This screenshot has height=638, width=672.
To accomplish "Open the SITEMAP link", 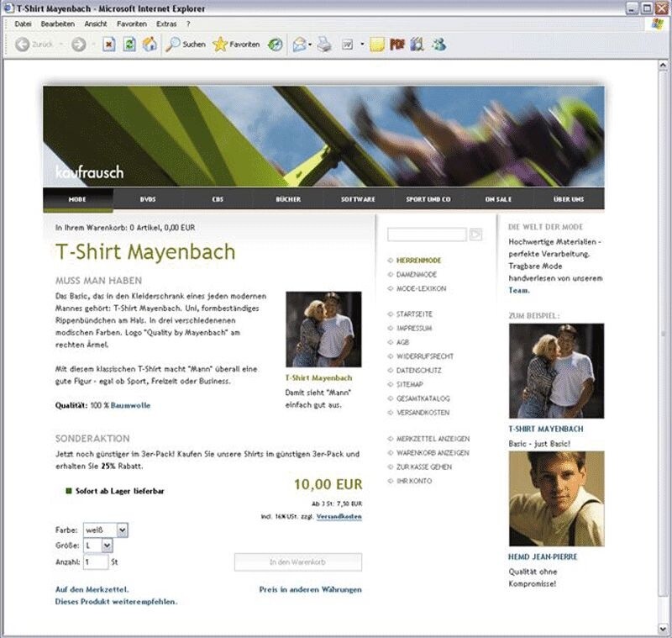I will 410,385.
